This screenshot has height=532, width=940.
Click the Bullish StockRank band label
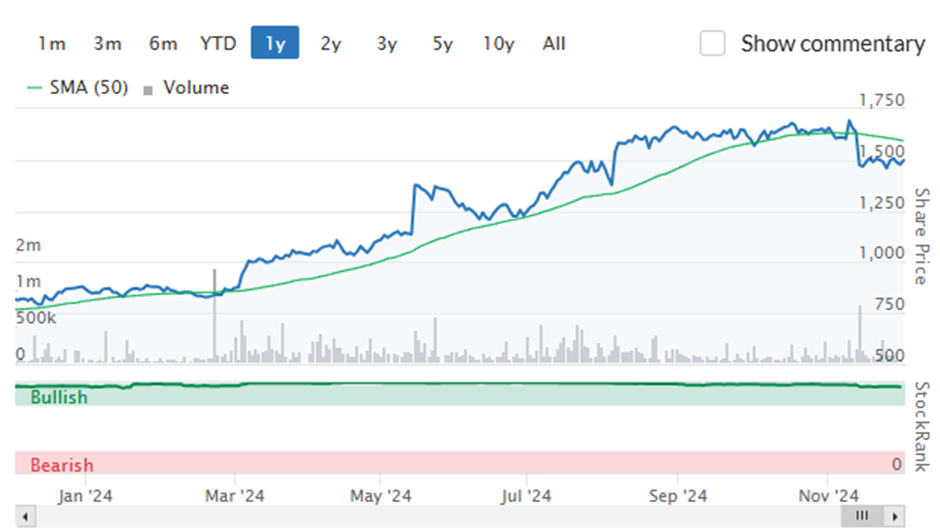click(x=59, y=397)
